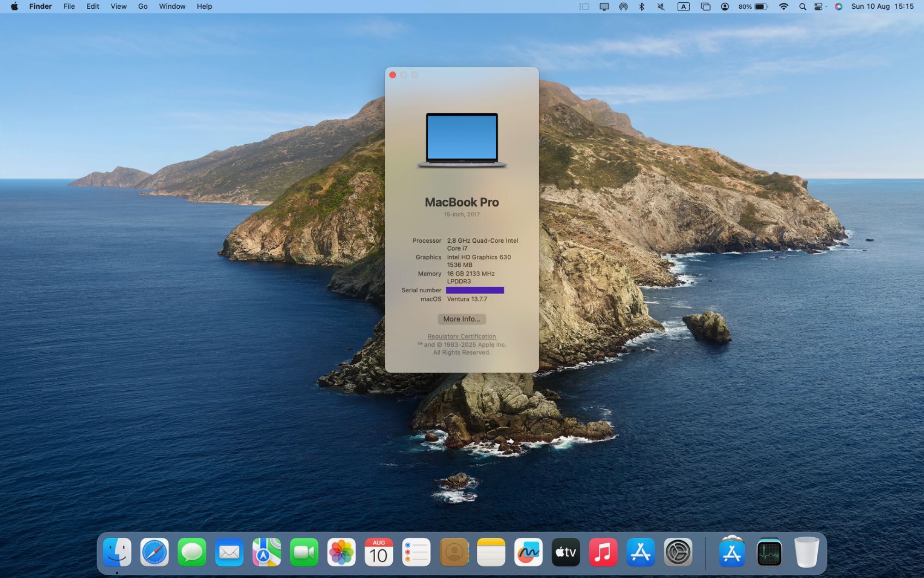Open Applications stack right of Dock divider
924x578 pixels.
[732, 552]
